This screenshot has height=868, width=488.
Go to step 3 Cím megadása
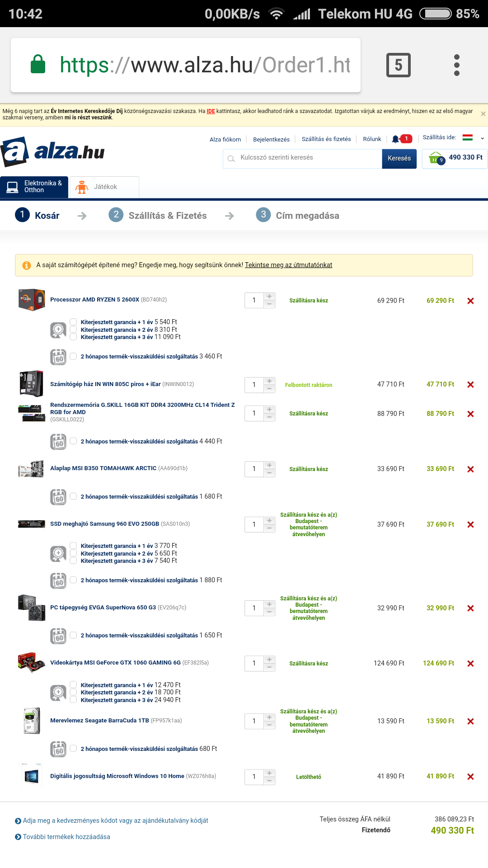click(297, 215)
